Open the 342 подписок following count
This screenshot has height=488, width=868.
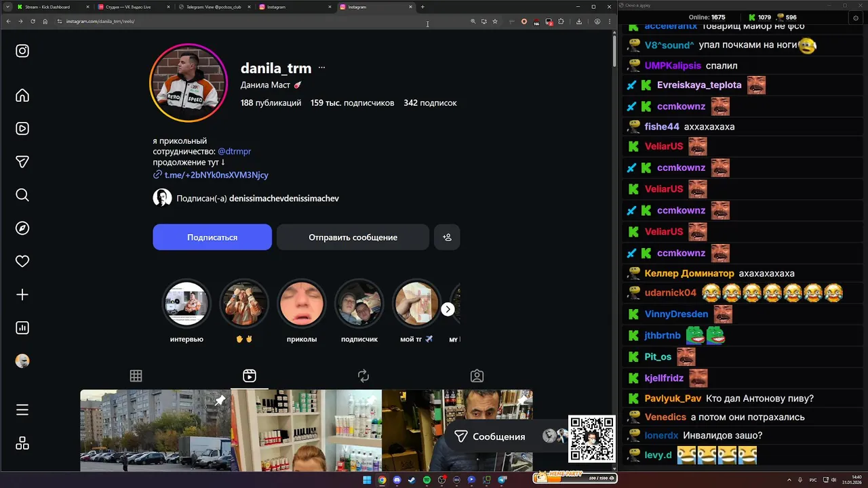(x=430, y=103)
